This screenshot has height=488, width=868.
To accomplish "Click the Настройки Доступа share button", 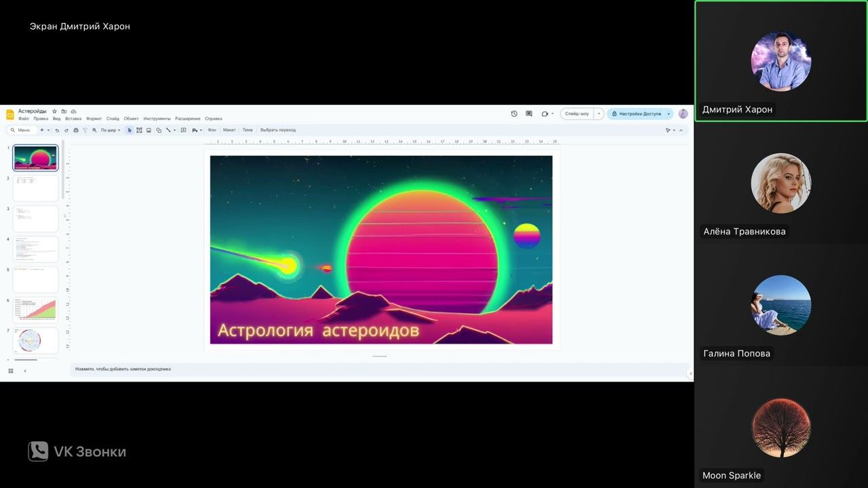I will [x=636, y=114].
